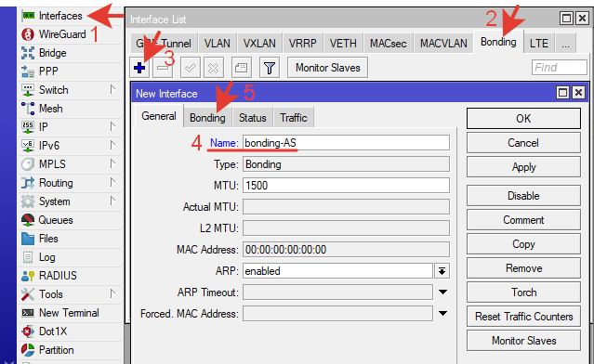Show more tabs with the ellipsis
594x364 pixels.
(565, 43)
